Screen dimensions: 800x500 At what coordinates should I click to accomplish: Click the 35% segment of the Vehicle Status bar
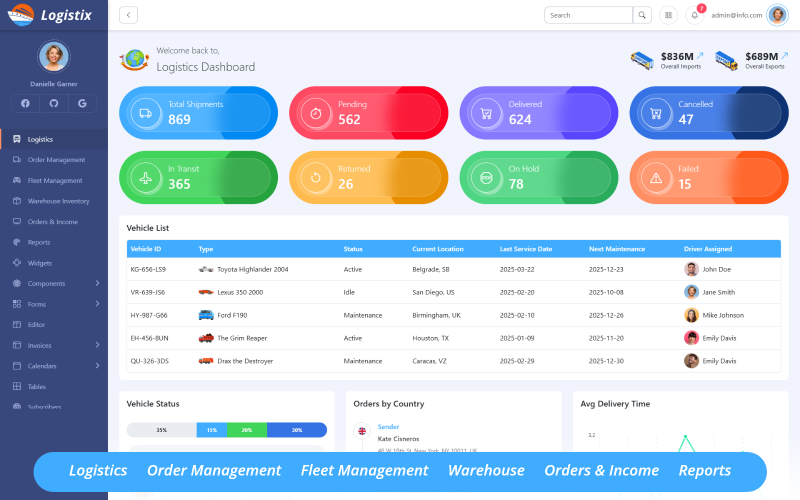tap(161, 430)
